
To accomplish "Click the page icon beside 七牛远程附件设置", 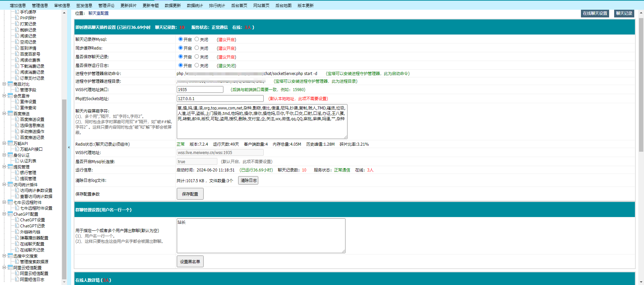I will (17, 208).
